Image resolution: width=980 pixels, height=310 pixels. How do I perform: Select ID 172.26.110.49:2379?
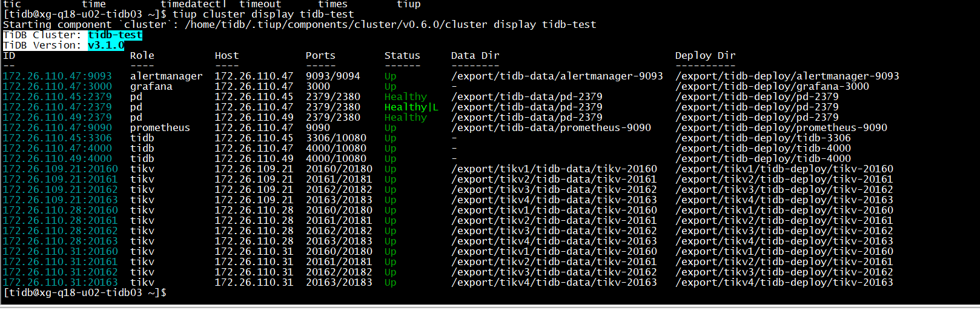[x=58, y=118]
